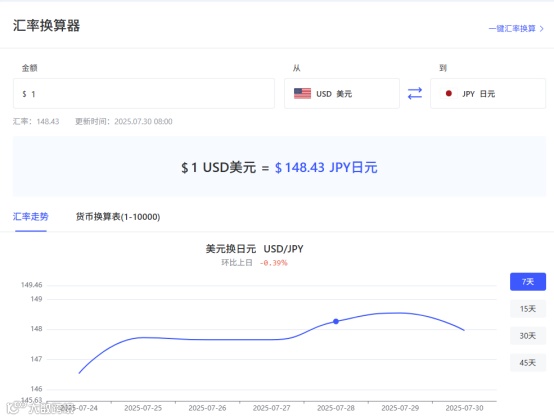Click the US flag icon

pyautogui.click(x=302, y=94)
